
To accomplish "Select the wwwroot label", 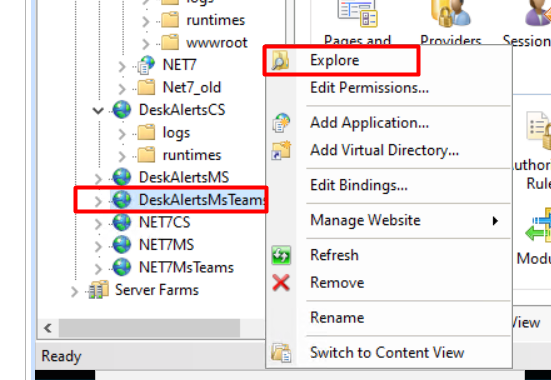I will click(x=217, y=42).
